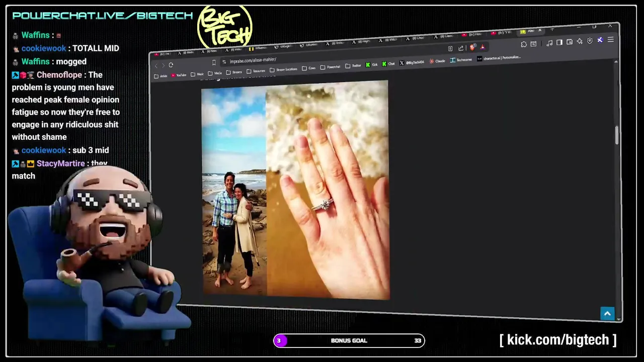
Task: Click chat username StacyMartire
Action: [x=60, y=163]
